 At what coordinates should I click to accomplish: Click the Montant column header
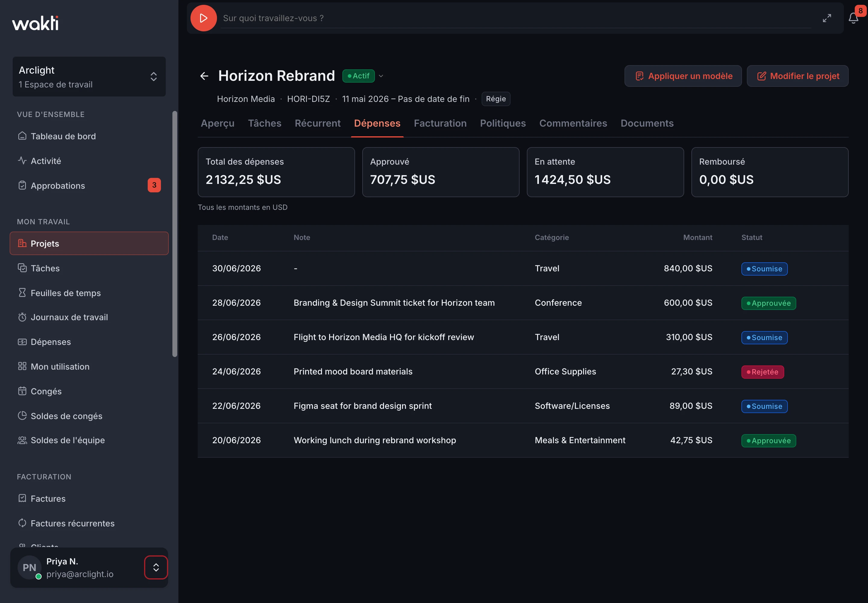point(697,237)
